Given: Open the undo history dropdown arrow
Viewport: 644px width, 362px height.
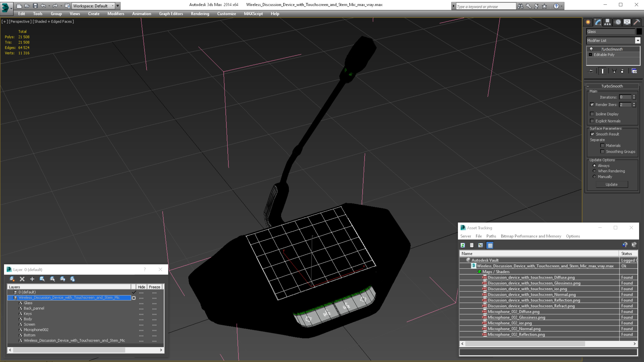Looking at the screenshot, I should 49,6.
